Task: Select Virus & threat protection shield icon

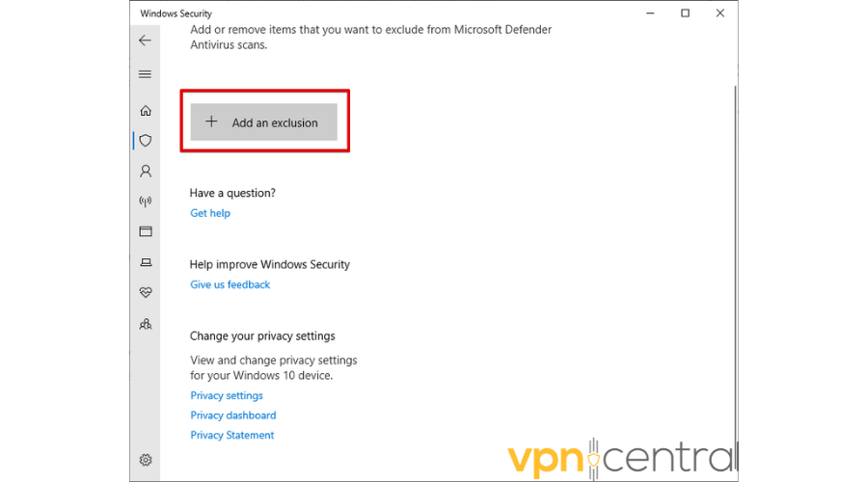Action: [x=146, y=141]
